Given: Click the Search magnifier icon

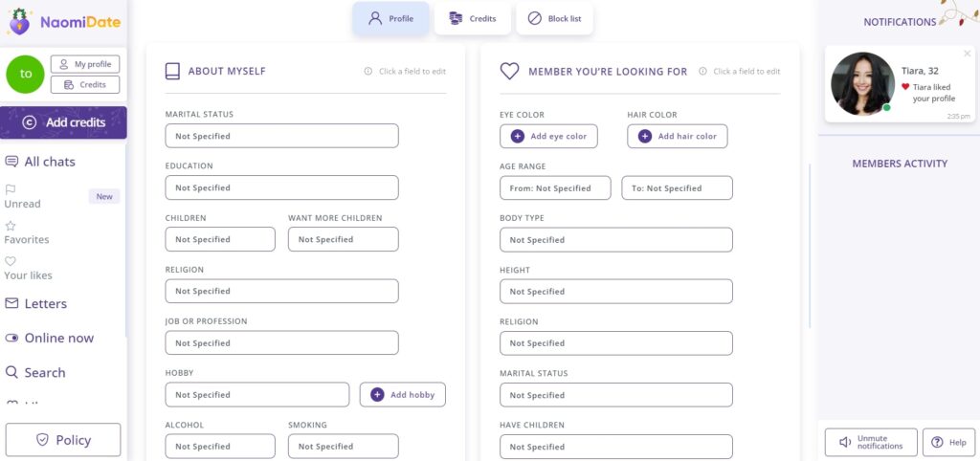Looking at the screenshot, I should pos(11,372).
